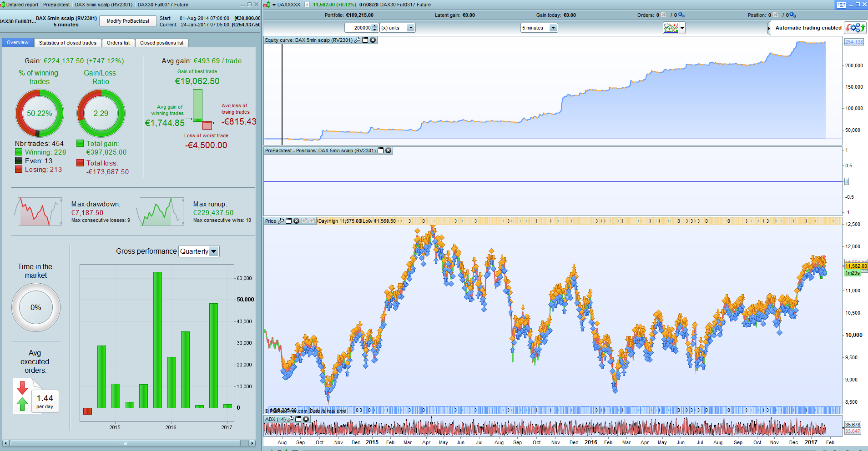The width and height of the screenshot is (868, 451).
Task: Open chart-type dropdown arrow beside DAXXXXX
Action: point(274,5)
